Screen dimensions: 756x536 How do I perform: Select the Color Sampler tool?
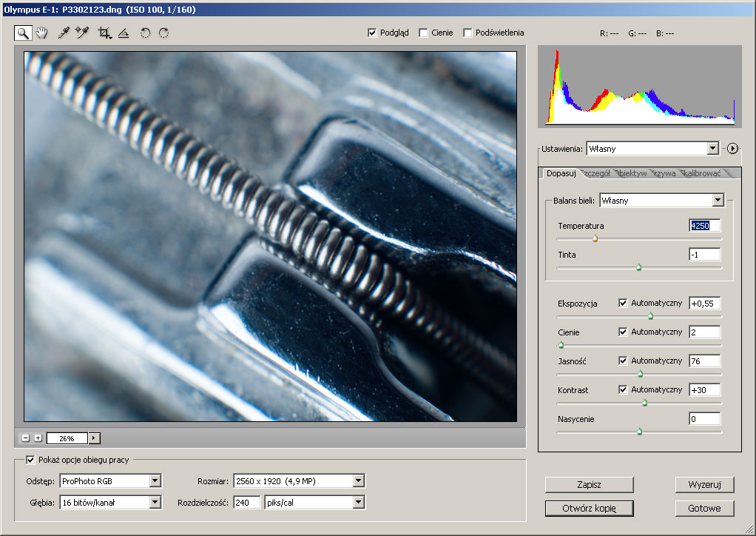tap(82, 33)
